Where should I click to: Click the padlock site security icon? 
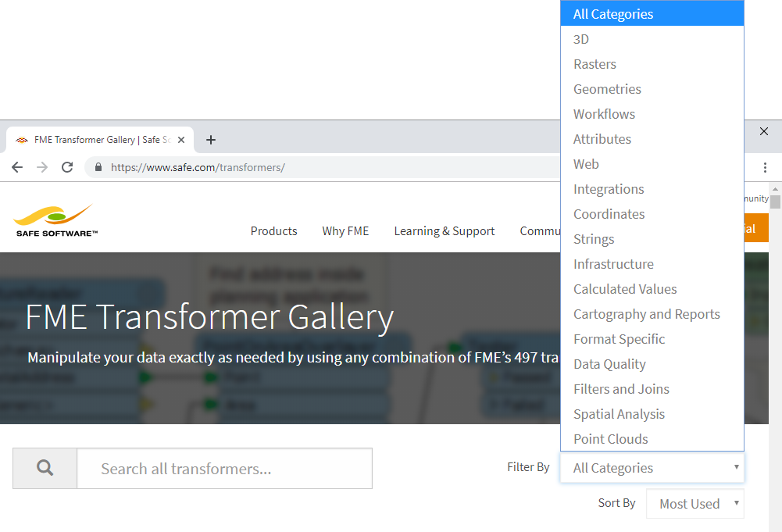click(98, 167)
